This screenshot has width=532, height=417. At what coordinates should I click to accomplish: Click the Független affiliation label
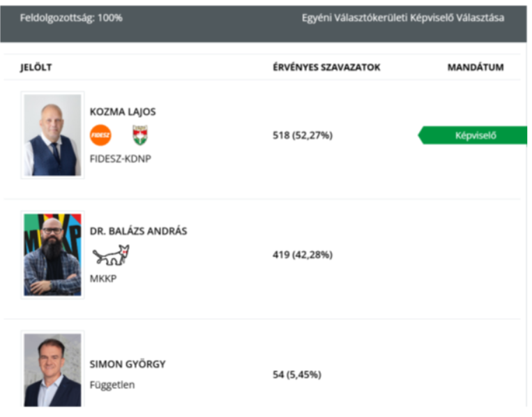tap(112, 385)
